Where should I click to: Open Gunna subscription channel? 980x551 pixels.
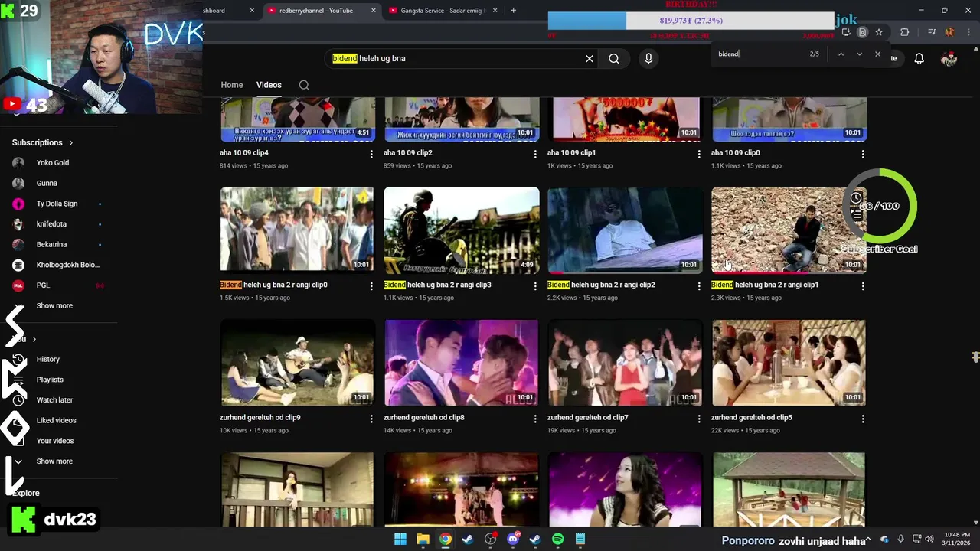[47, 184]
